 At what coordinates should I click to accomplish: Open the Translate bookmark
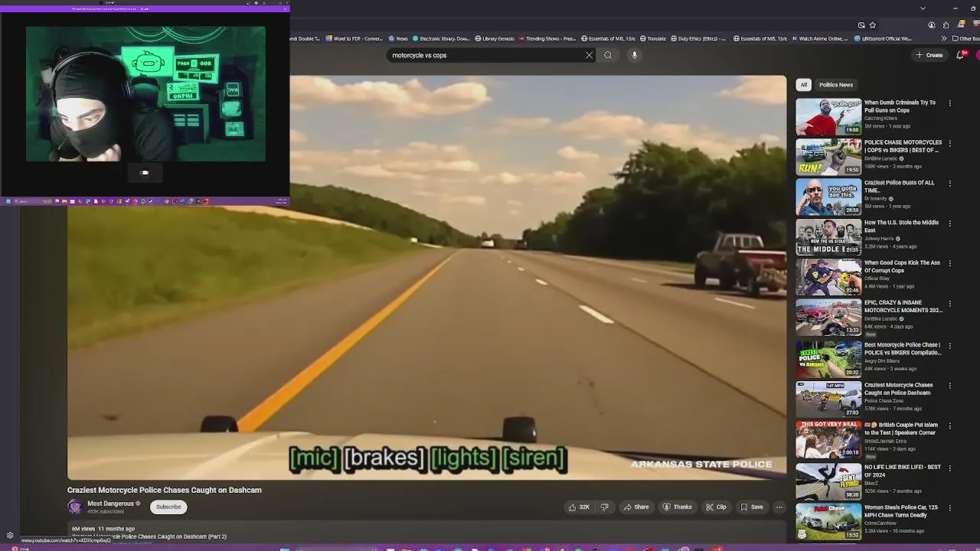coord(653,38)
